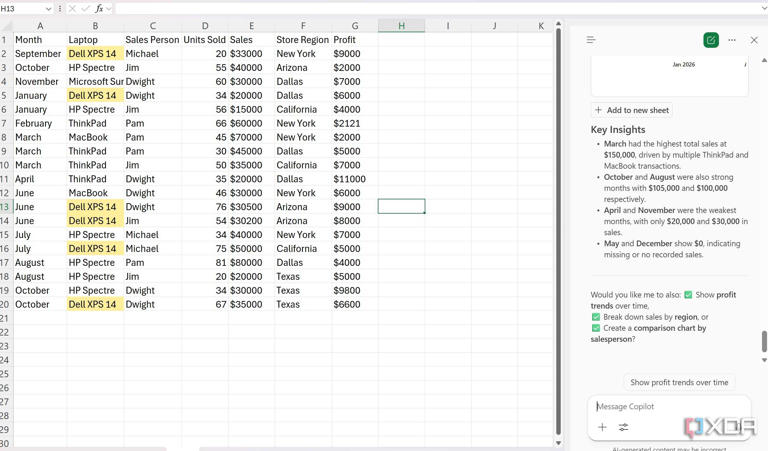Click the '$70000' sales cell
This screenshot has height=451, width=768.
tap(251, 137)
